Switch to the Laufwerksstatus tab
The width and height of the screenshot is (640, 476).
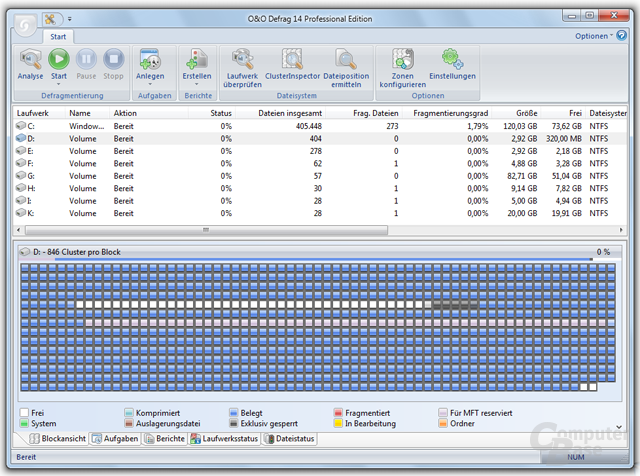coord(224,438)
